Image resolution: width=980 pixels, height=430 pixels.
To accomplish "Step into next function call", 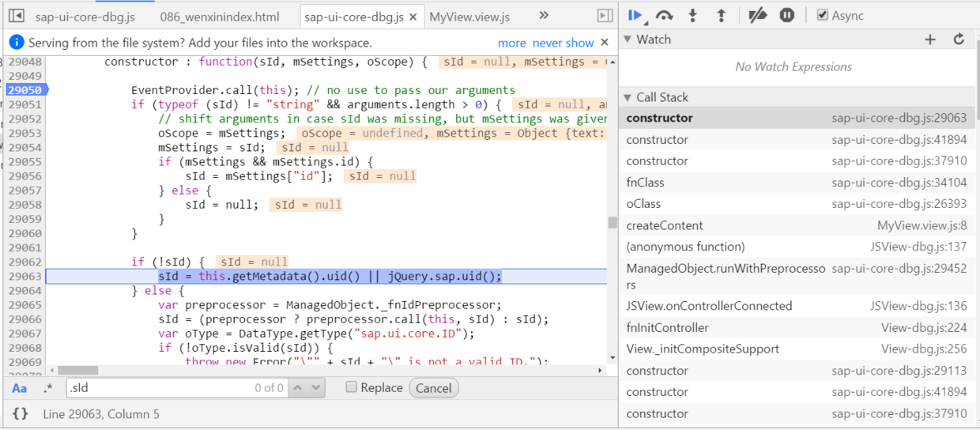I will [693, 15].
